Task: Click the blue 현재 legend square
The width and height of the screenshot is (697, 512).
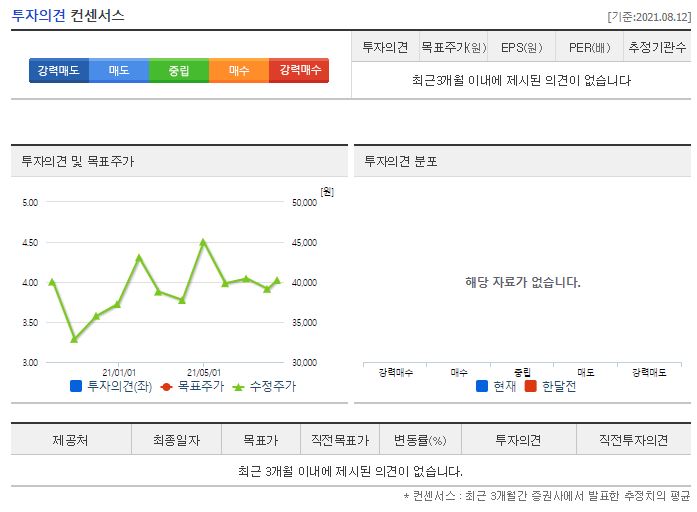Action: pyautogui.click(x=482, y=386)
